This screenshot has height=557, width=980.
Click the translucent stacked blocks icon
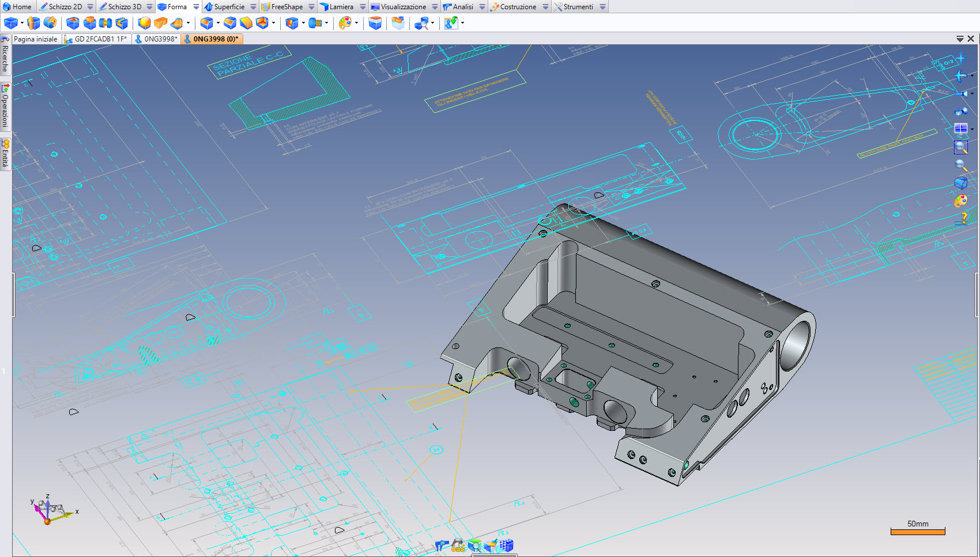point(398,23)
